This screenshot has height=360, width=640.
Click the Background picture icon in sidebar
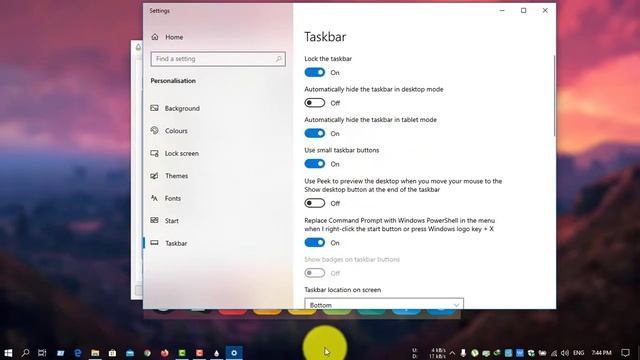click(x=154, y=108)
